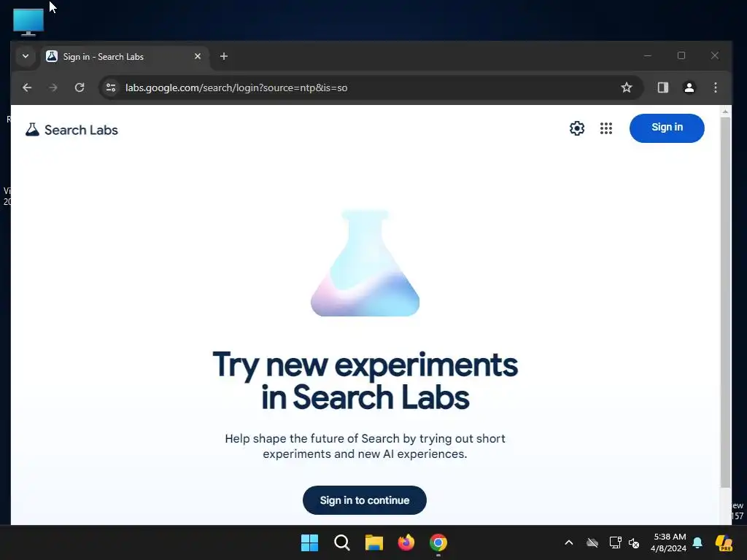Click the forward navigation arrow
This screenshot has width=747, height=560.
[x=53, y=87]
